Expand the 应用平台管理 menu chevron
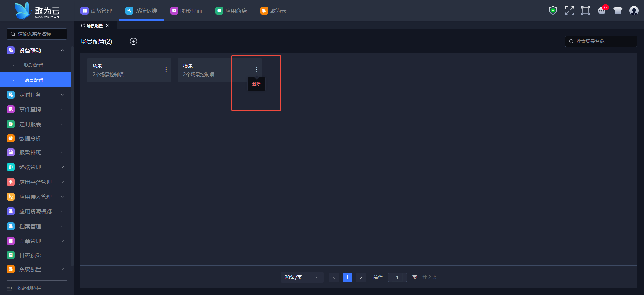 [62, 182]
